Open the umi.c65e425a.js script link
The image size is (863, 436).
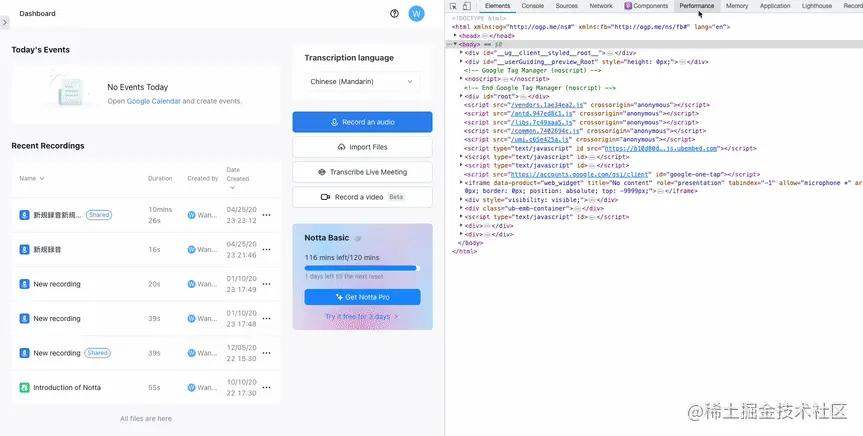pyautogui.click(x=541, y=139)
